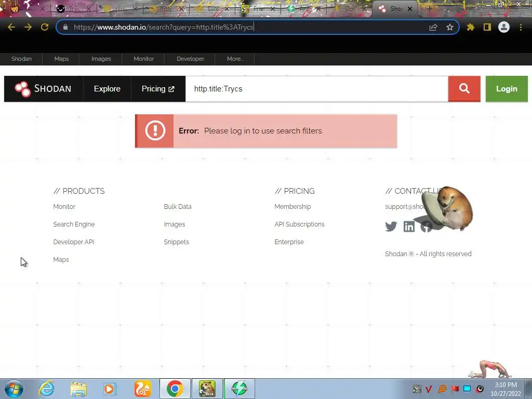Open Developer in the top nav bar
The height and width of the screenshot is (399, 532).
click(x=190, y=59)
